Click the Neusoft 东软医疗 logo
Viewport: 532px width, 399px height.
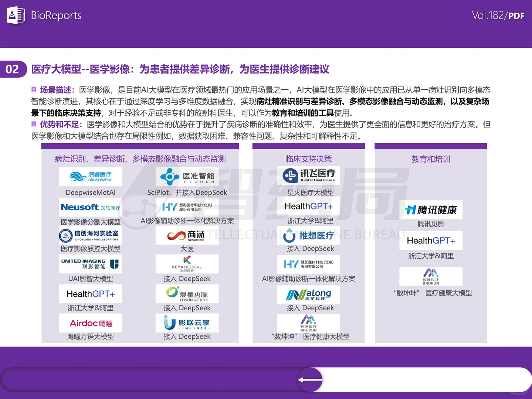[x=90, y=207]
